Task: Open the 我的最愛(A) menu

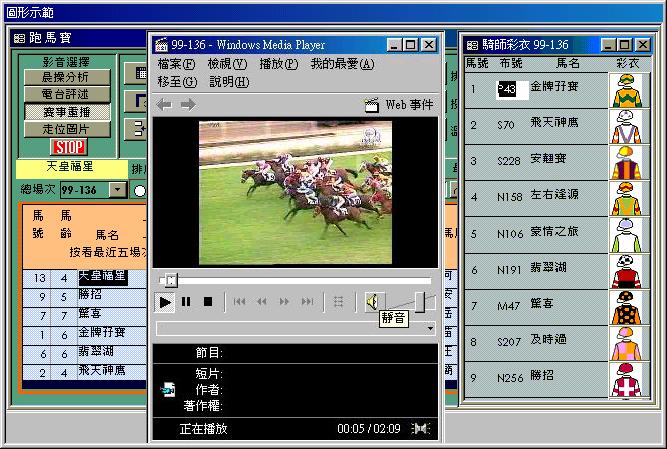Action: click(x=342, y=64)
